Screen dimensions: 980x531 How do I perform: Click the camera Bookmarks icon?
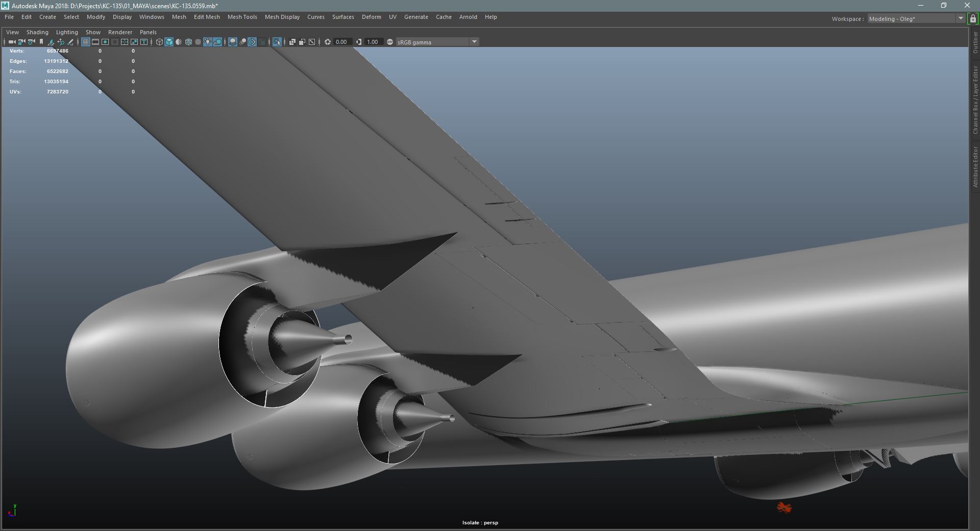(x=41, y=42)
